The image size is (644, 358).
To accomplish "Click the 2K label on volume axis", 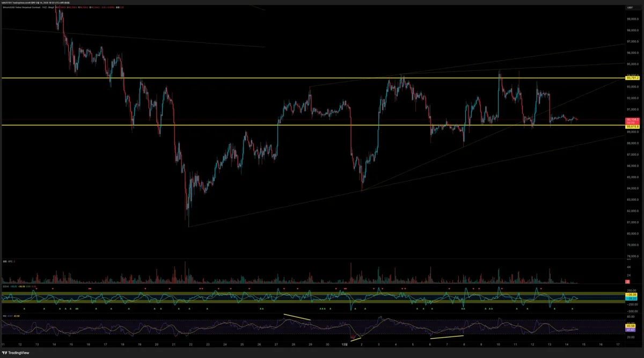I will coord(628,274).
